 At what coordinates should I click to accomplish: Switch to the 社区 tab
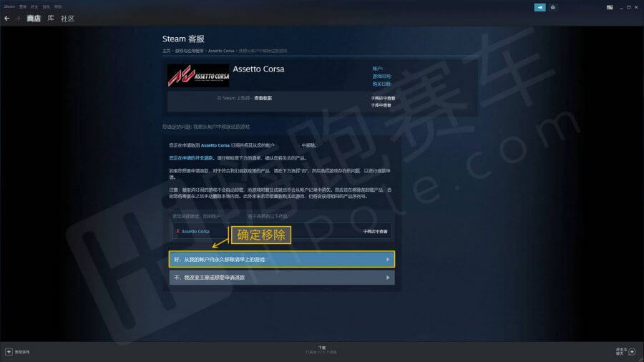tap(67, 19)
